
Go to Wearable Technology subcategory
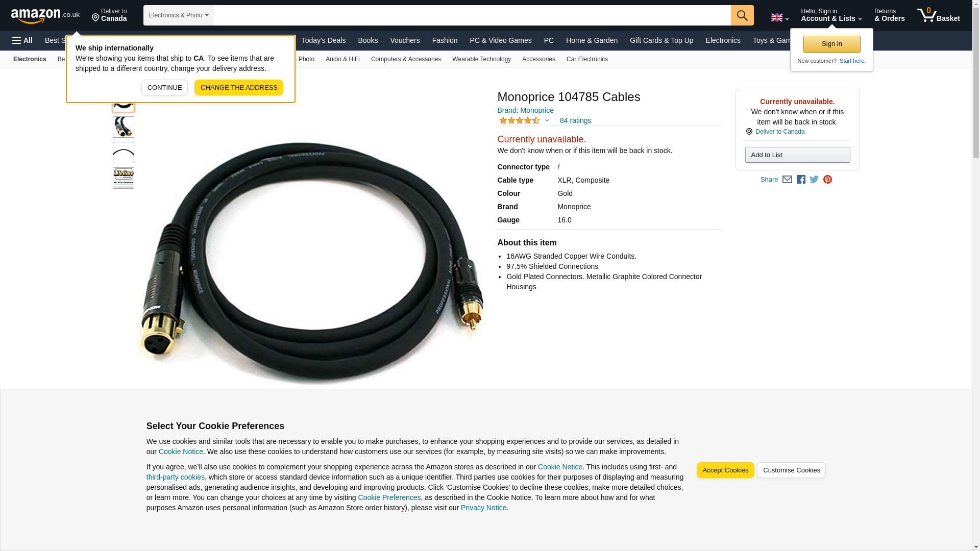tap(481, 59)
